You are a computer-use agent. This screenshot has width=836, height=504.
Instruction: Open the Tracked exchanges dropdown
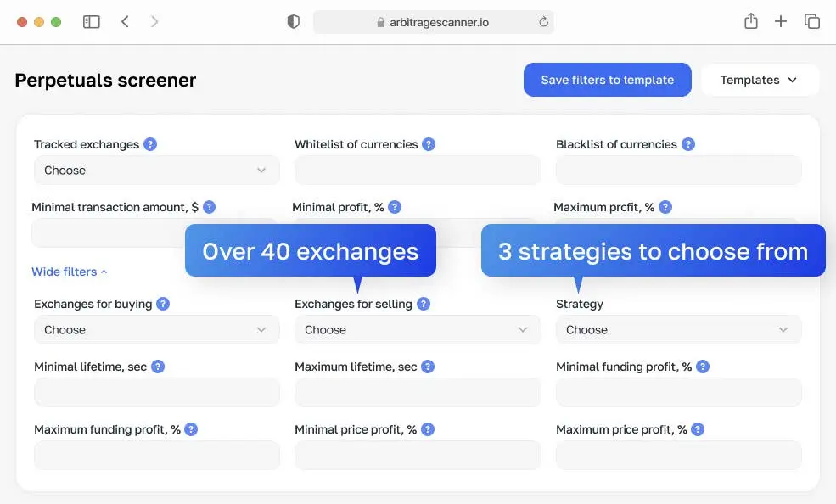tap(156, 171)
